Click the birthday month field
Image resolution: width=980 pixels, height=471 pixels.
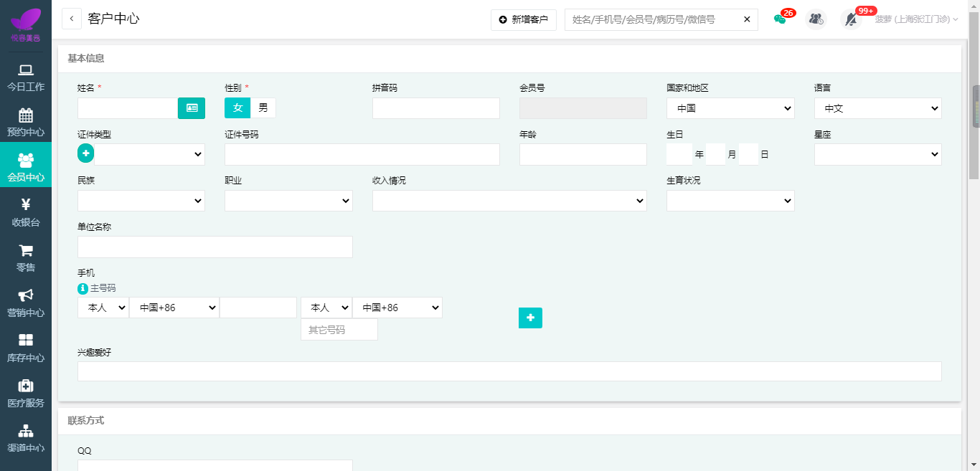(716, 154)
